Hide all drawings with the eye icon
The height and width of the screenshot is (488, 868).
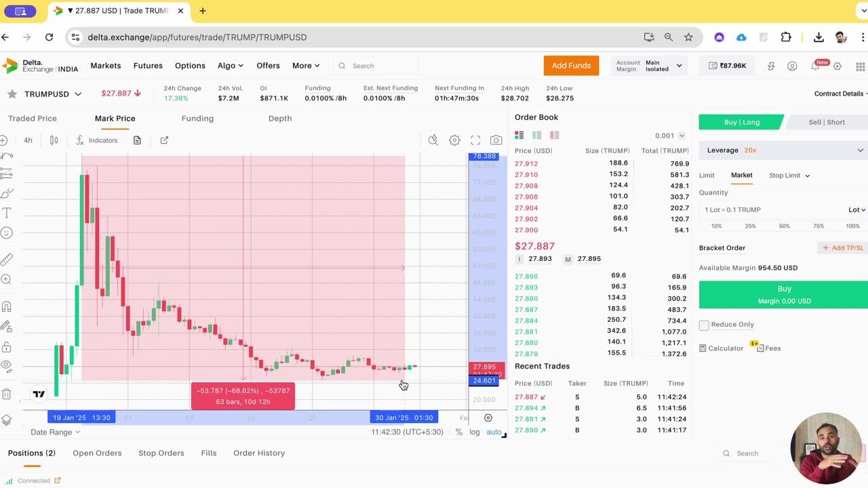(7, 366)
